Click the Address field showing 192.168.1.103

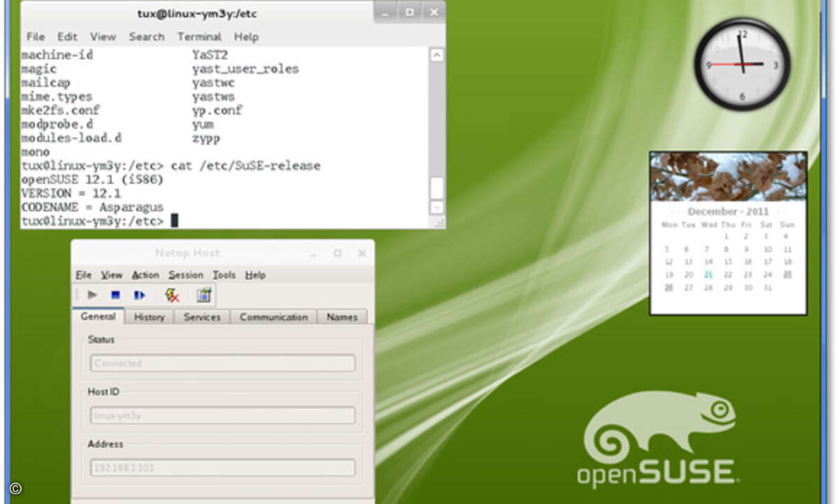point(223,468)
